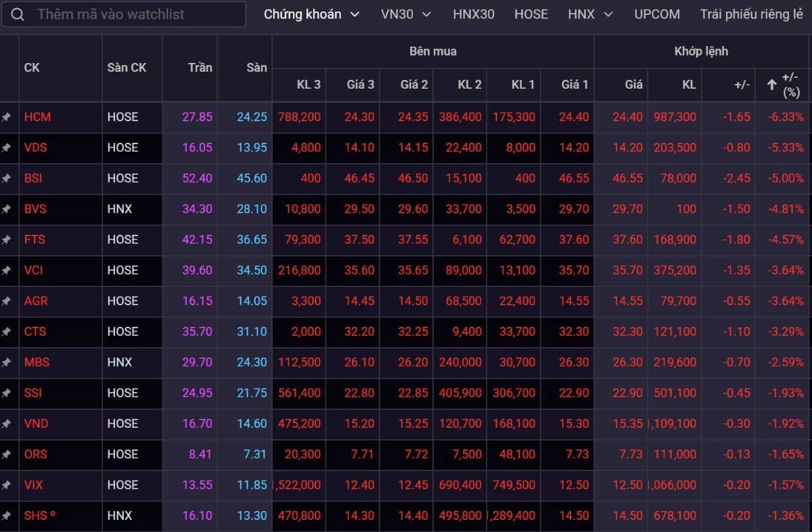Click the search magnifier icon
This screenshot has height=532, width=812.
(18, 14)
